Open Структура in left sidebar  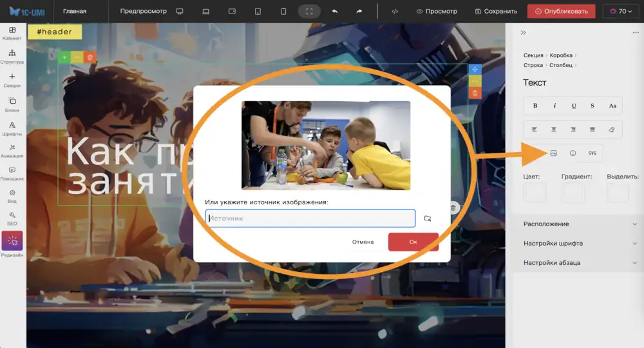pos(12,57)
